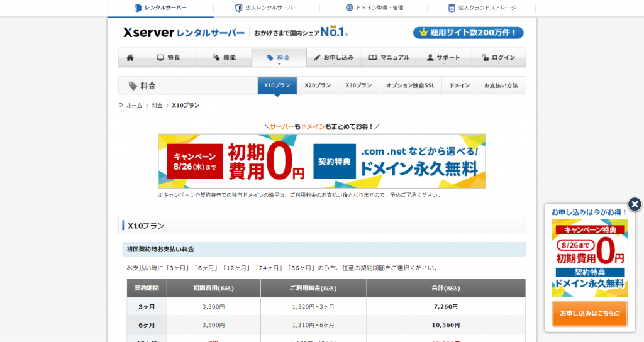The image size is (644, 342).
Task: Click the 3ヶ月 contract period cell
Action: click(x=147, y=307)
